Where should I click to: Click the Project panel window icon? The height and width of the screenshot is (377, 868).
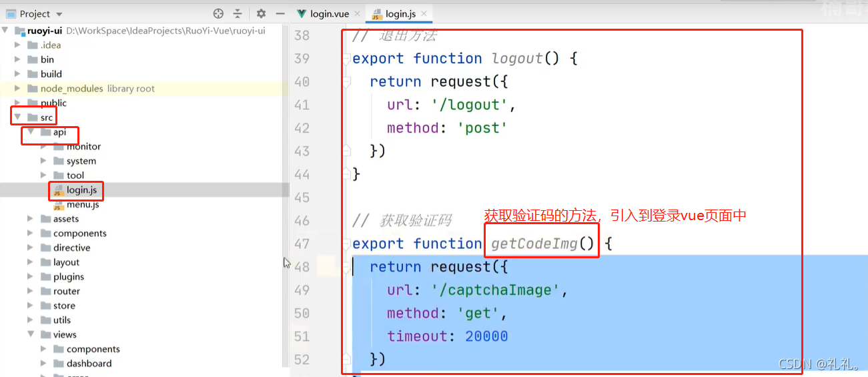(11, 14)
